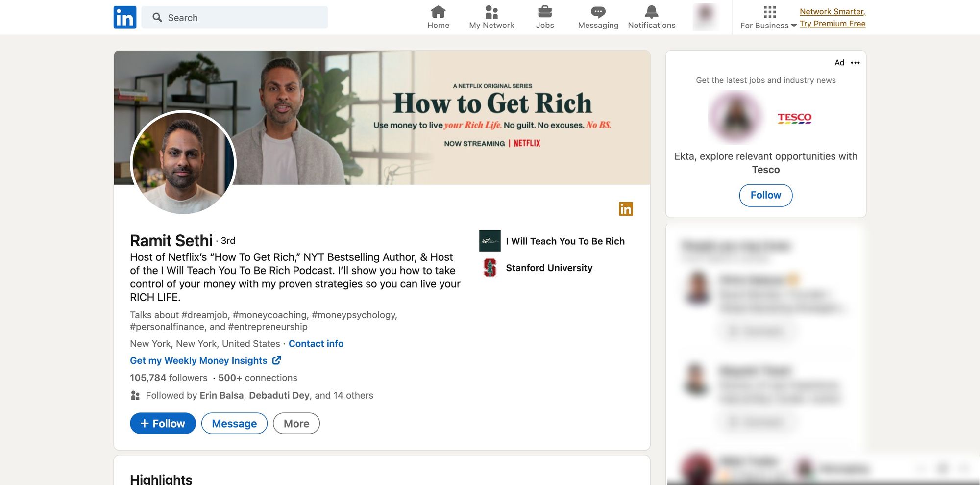The width and height of the screenshot is (980, 485).
Task: Click New York location text
Action: (x=205, y=344)
